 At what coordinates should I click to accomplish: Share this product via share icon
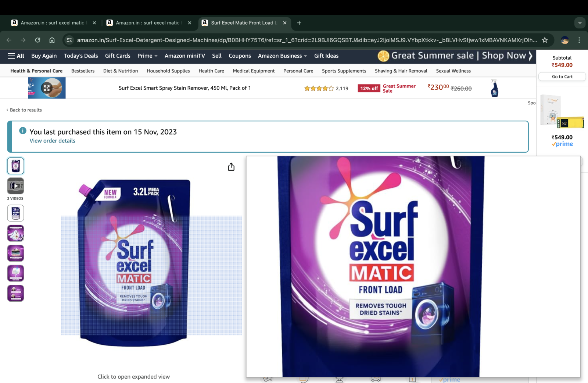[x=231, y=167]
